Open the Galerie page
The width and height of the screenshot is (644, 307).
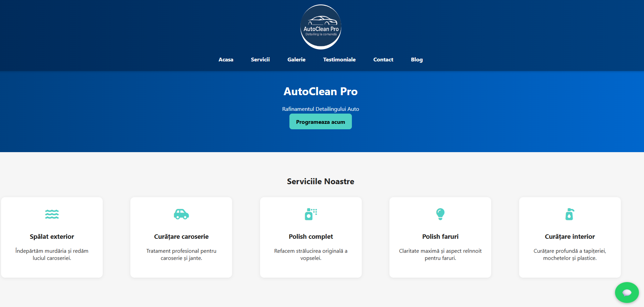296,59
